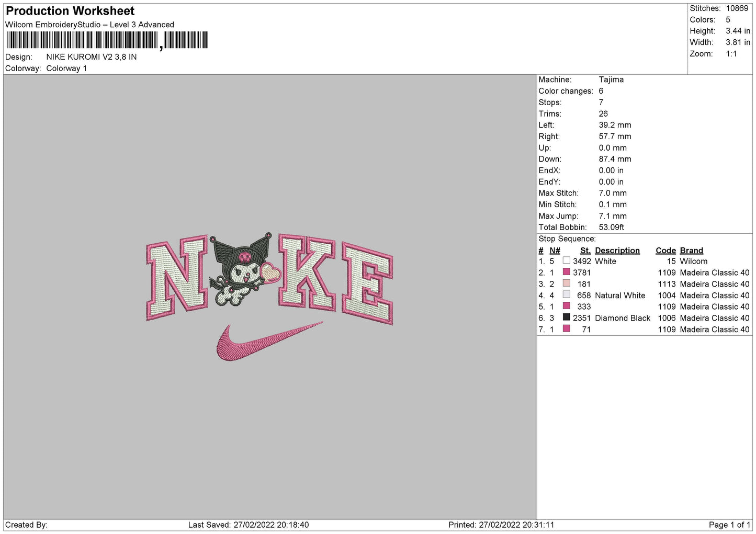Image resolution: width=756 pixels, height=534 pixels.
Task: Click thread code 1004
Action: [x=667, y=296]
